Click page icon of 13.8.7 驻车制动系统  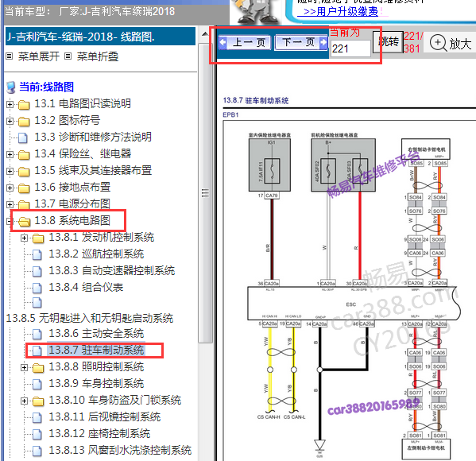(37, 351)
